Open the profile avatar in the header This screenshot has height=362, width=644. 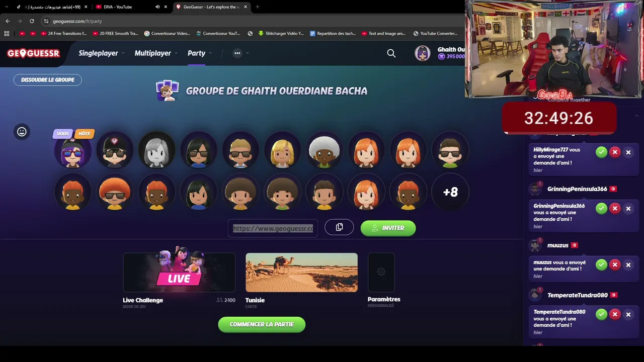click(423, 53)
